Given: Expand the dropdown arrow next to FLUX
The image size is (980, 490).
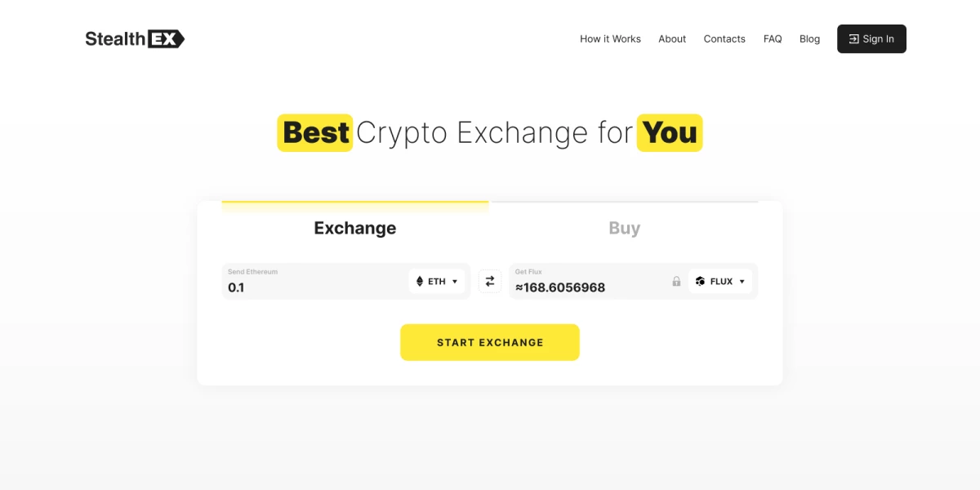Looking at the screenshot, I should [742, 282].
